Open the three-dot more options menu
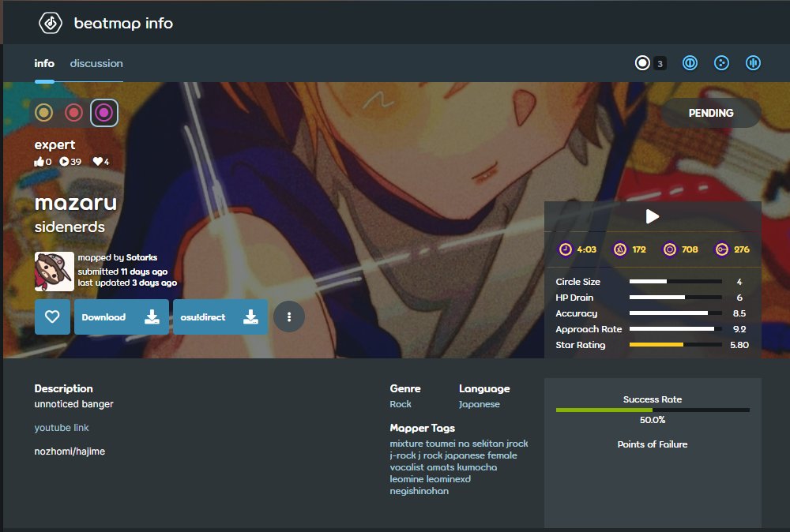 click(288, 317)
